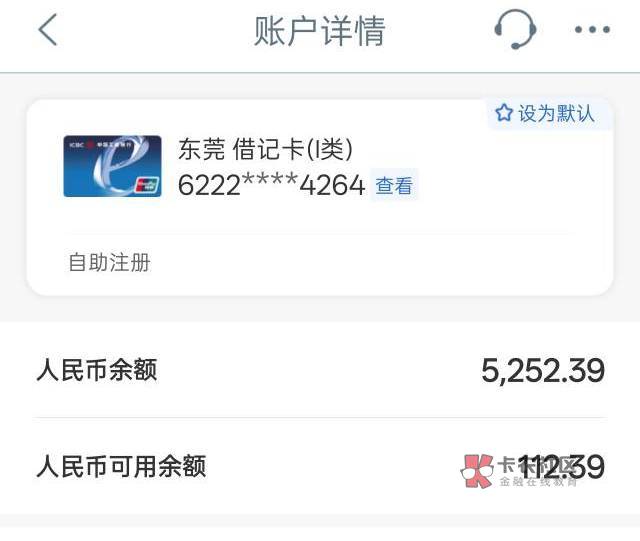
Task: Tap the 东莞 借记卡(I类) card name
Action: tap(265, 149)
